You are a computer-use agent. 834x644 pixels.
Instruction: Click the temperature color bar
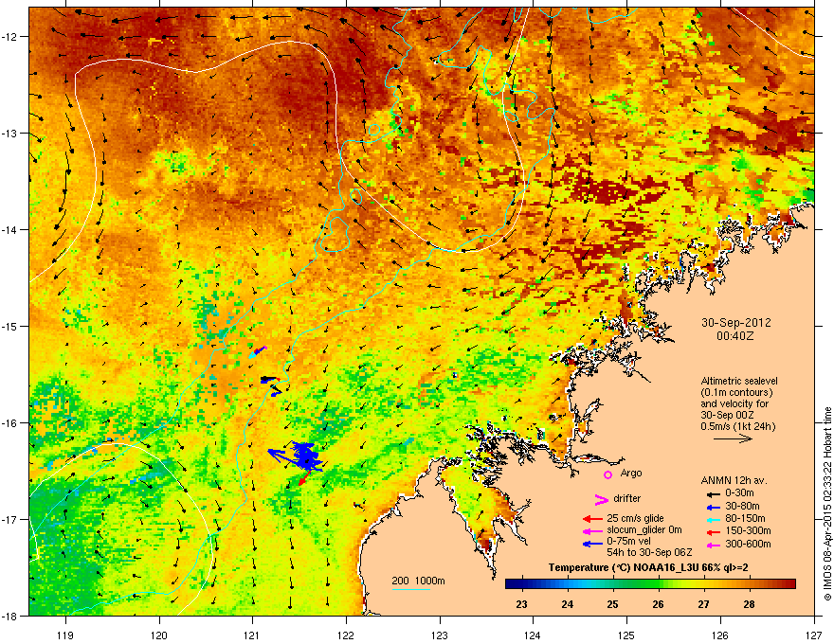[650, 584]
